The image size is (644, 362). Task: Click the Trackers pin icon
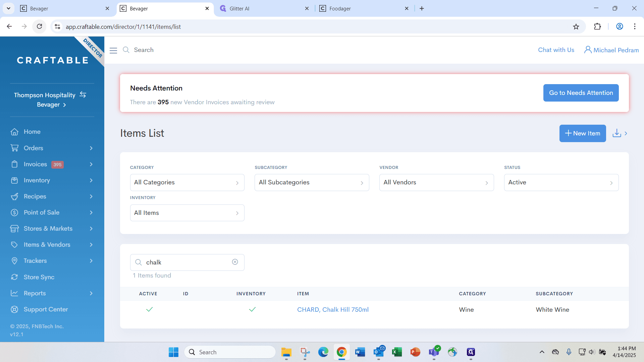[x=14, y=261]
